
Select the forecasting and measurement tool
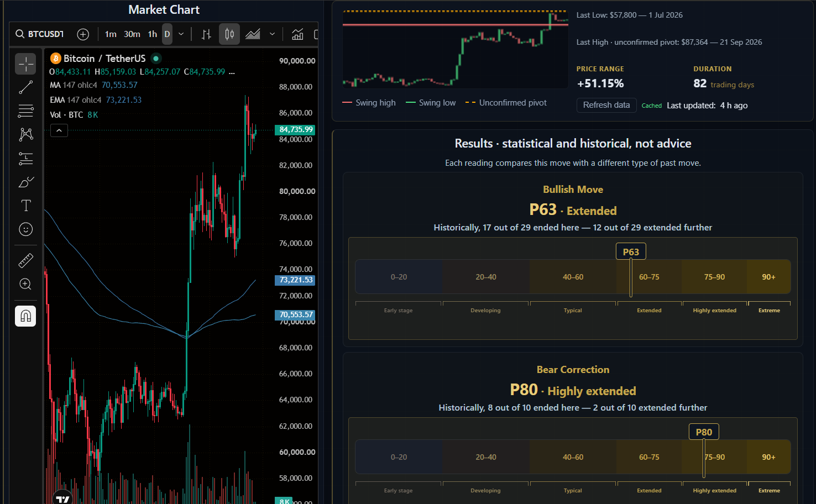click(x=25, y=159)
